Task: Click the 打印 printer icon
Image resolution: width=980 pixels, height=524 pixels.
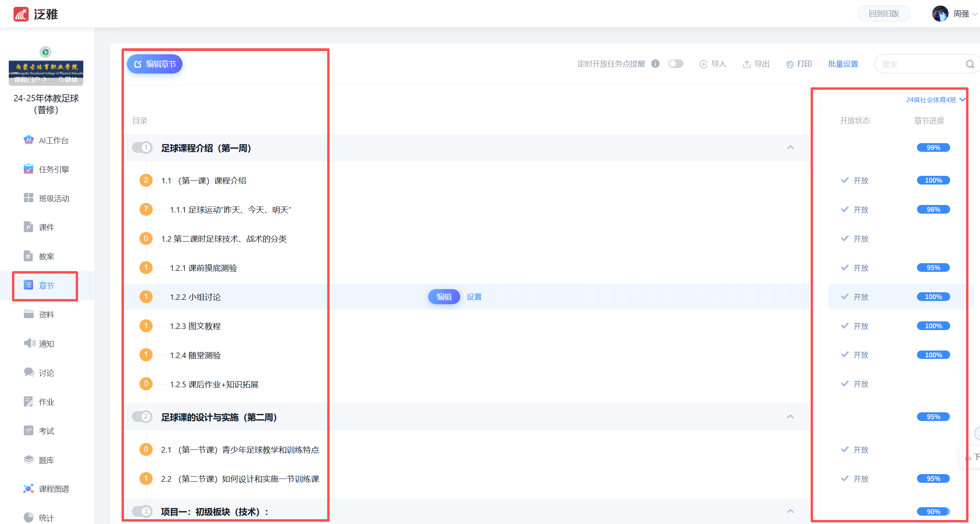Action: (789, 64)
